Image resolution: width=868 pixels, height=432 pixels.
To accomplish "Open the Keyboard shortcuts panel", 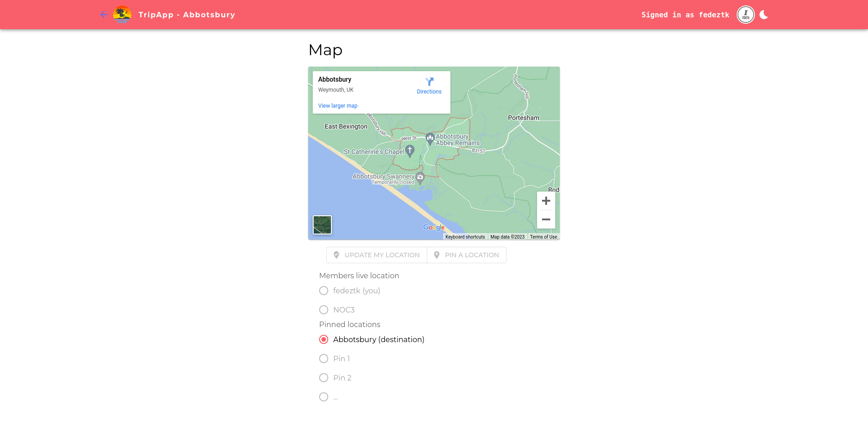I will (x=465, y=236).
